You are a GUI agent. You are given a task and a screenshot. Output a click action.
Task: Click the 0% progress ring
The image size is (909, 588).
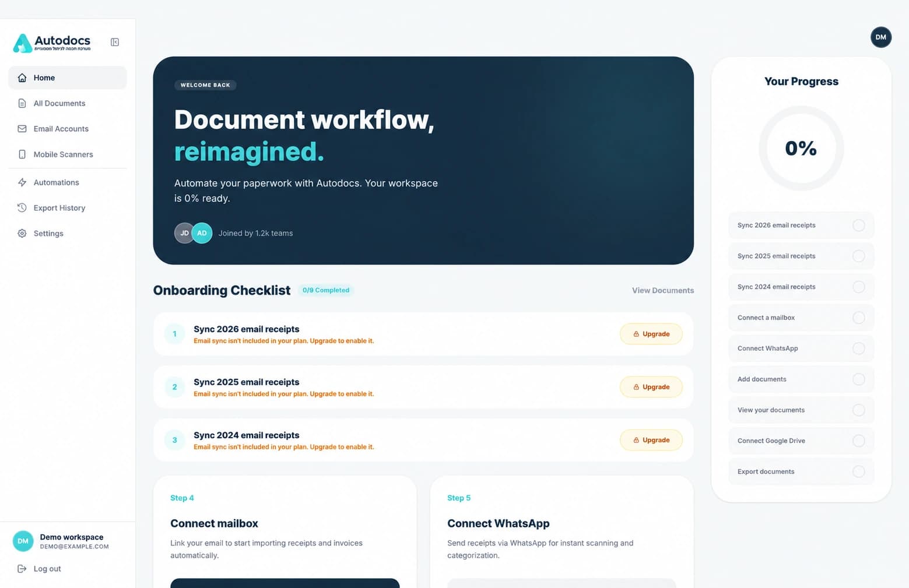point(801,148)
